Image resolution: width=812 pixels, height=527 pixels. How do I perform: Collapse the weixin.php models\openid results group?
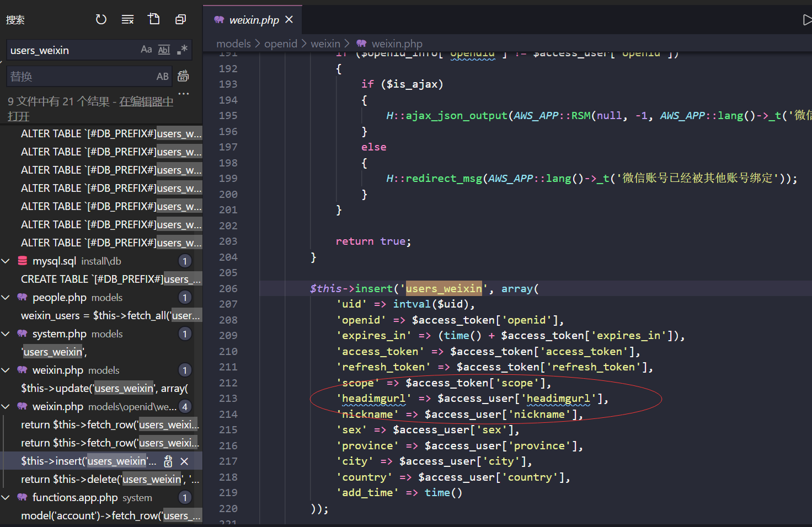point(6,406)
